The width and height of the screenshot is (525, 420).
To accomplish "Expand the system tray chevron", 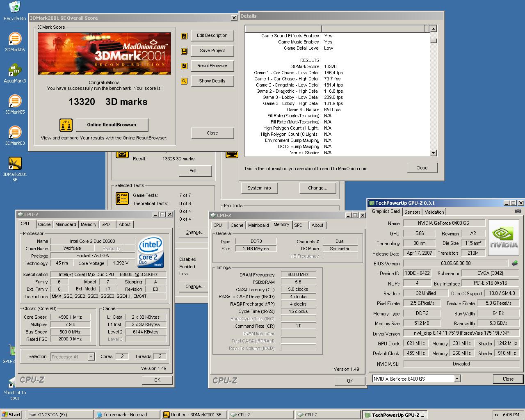I will tap(496, 415).
